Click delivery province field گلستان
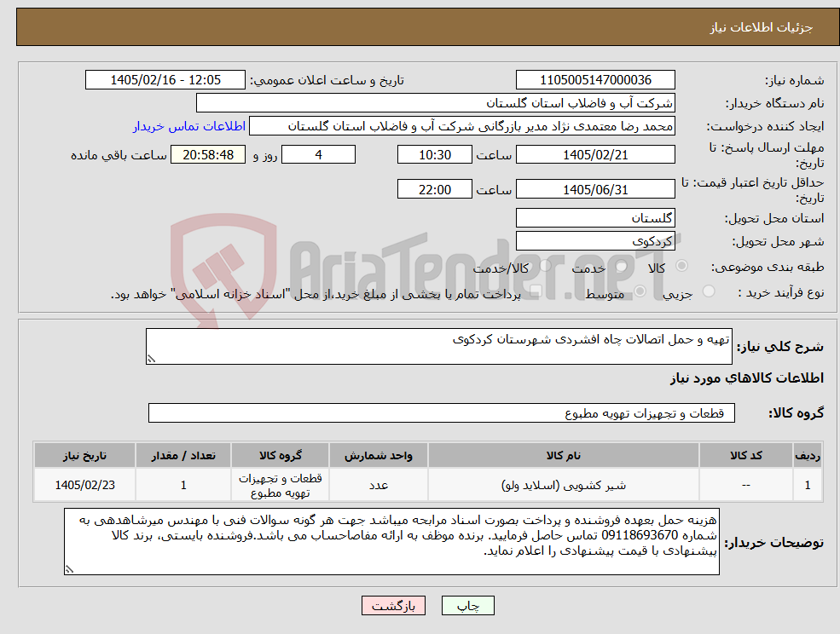 tap(595, 218)
